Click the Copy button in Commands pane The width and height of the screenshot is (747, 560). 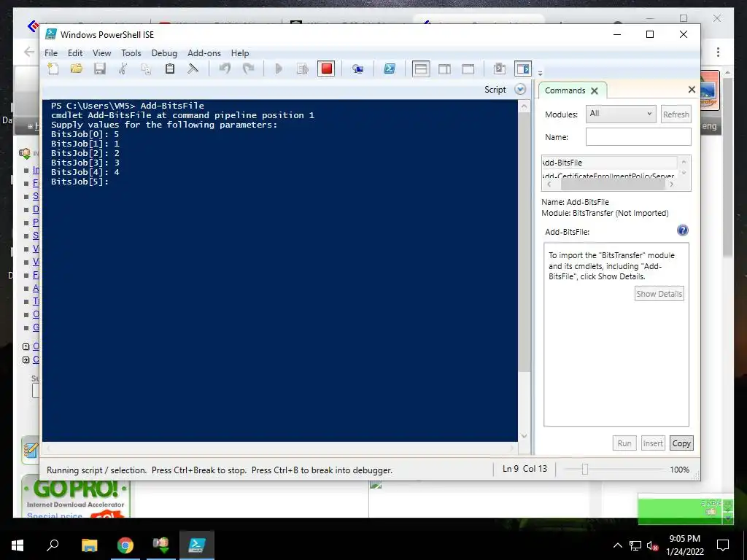pyautogui.click(x=681, y=443)
